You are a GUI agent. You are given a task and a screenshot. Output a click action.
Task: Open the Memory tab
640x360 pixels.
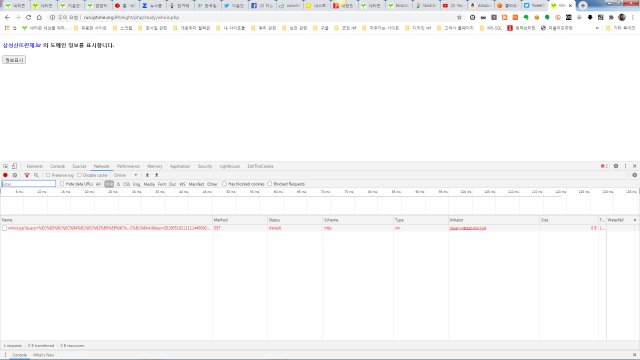coord(155,166)
